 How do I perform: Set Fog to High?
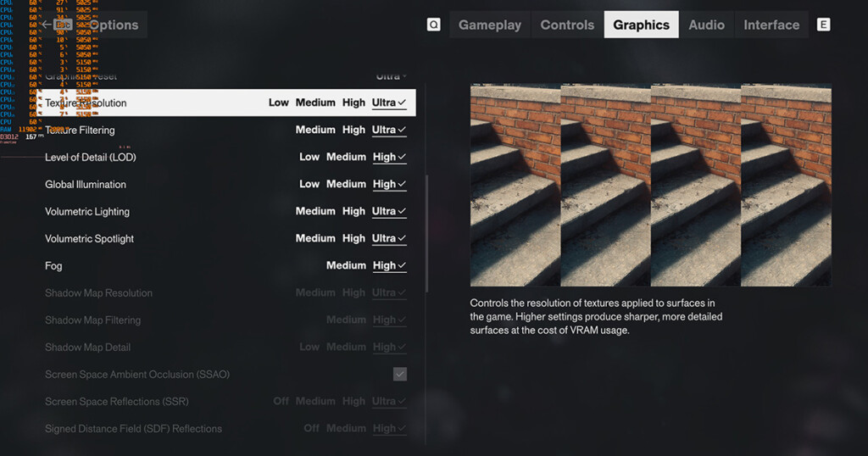pos(390,265)
